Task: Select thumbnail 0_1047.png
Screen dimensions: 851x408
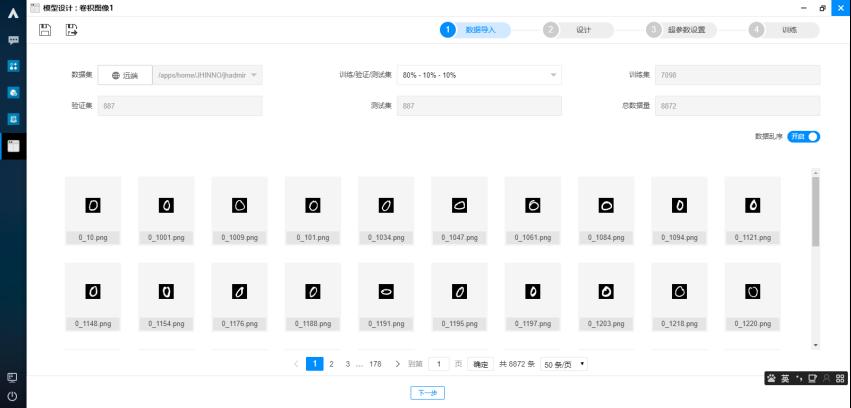Action: point(459,211)
